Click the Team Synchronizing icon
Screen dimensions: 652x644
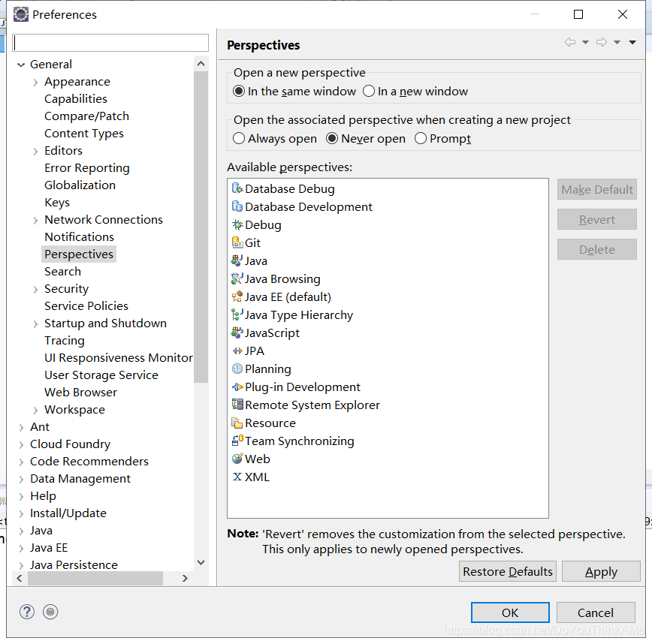click(x=237, y=441)
